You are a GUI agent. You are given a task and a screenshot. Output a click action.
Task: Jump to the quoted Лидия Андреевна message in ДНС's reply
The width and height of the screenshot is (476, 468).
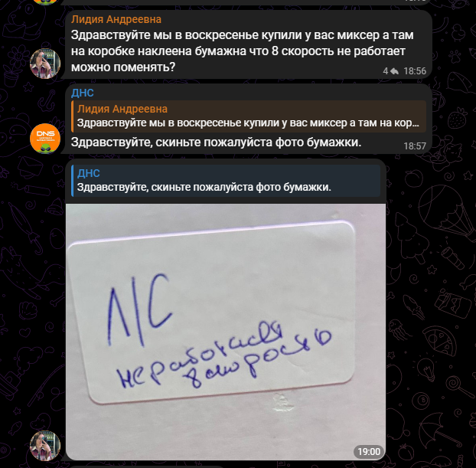coord(249,116)
